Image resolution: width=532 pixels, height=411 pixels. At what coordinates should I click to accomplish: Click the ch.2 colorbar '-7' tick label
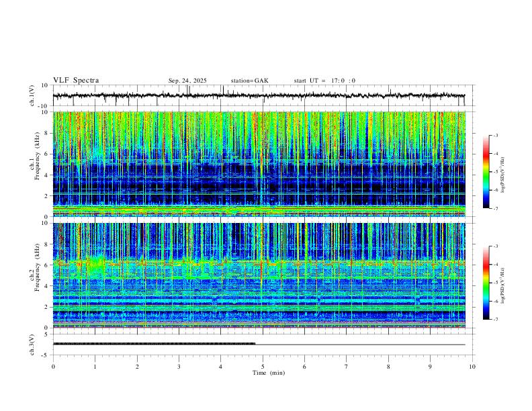pyautogui.click(x=495, y=320)
